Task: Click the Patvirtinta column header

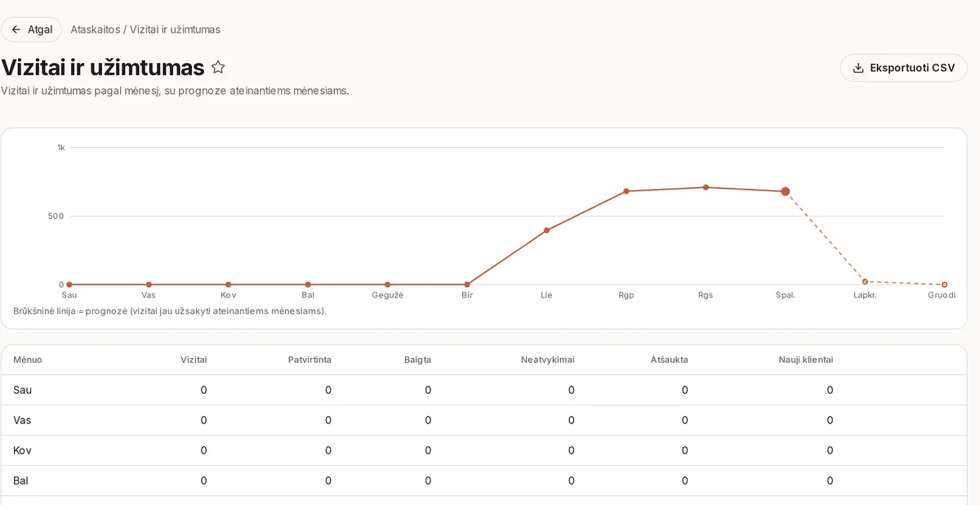Action: 310,360
